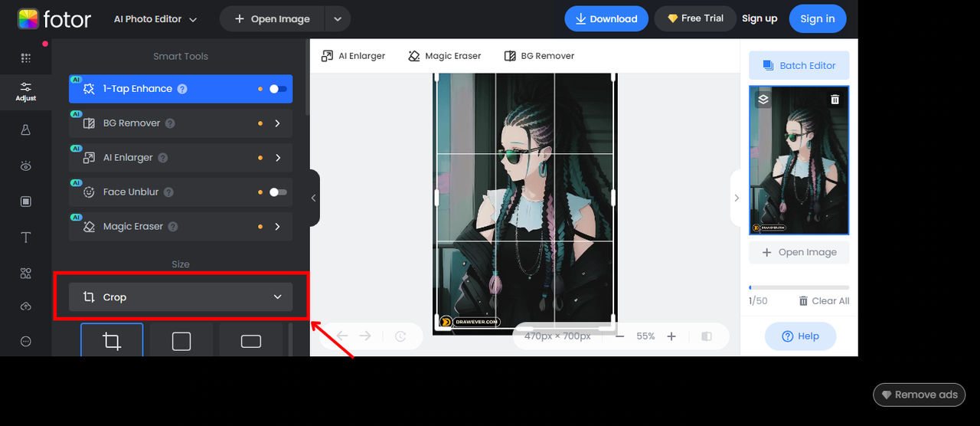Click the left panel vertical scrollbar
Viewport: 980px width, 426px height.
(308, 77)
